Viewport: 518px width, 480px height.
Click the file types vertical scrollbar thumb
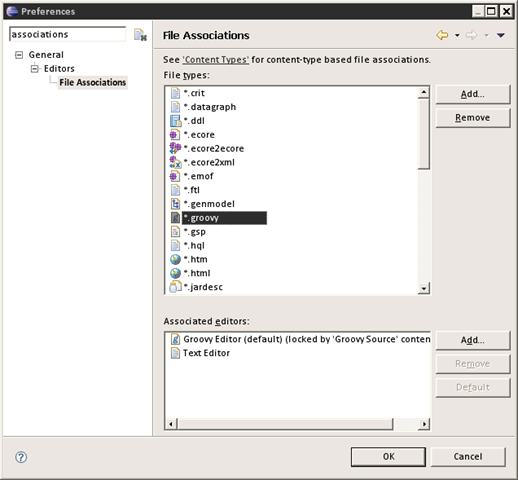pyautogui.click(x=424, y=134)
